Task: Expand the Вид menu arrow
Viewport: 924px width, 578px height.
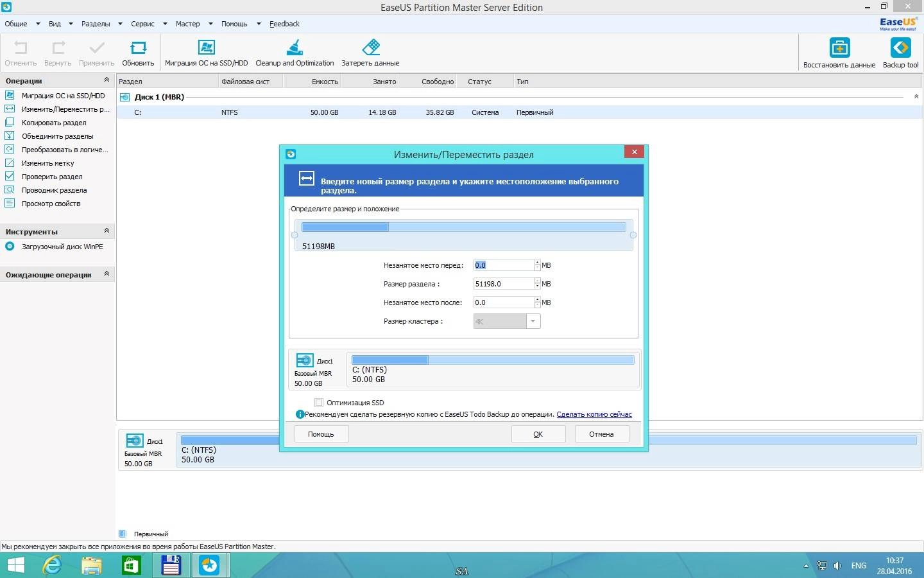Action: (71, 24)
